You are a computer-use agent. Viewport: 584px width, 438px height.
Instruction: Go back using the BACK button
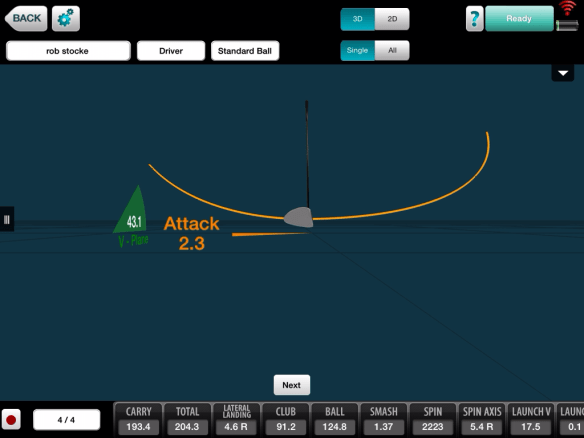26,18
